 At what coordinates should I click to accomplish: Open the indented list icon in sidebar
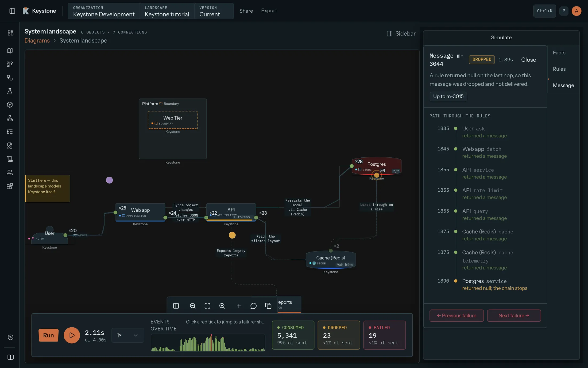pos(10,132)
